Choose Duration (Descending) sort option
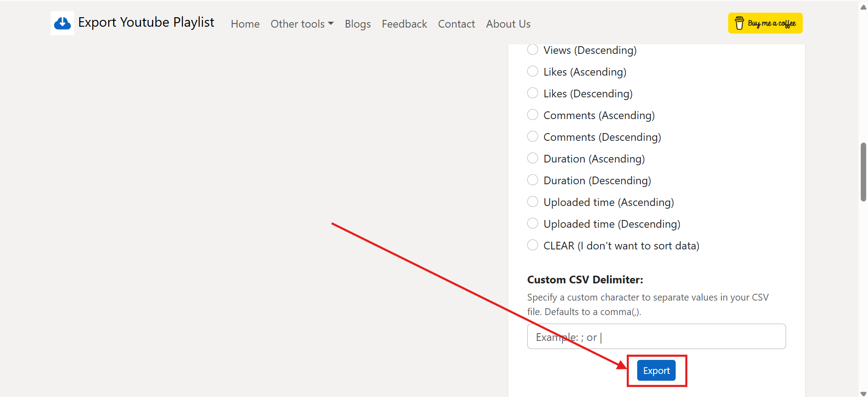The height and width of the screenshot is (397, 868). click(x=533, y=180)
